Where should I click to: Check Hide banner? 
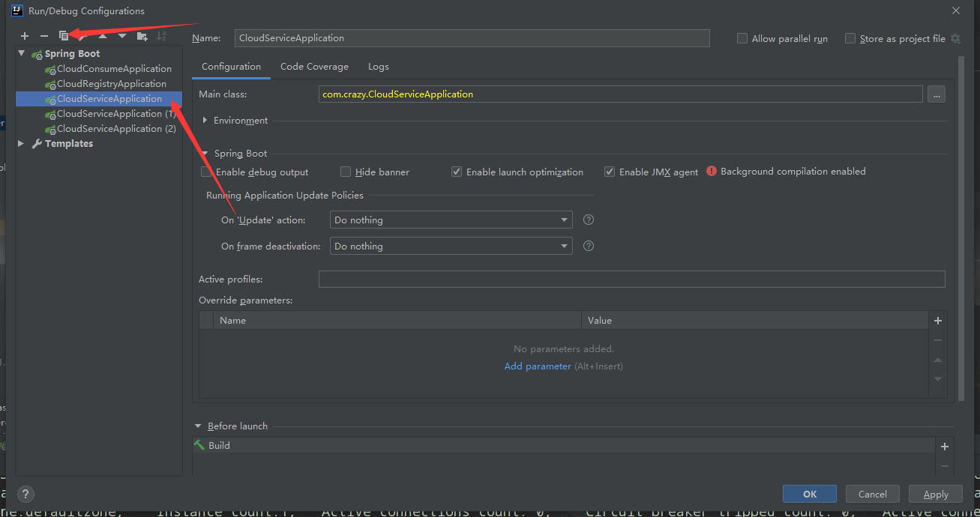pyautogui.click(x=346, y=172)
